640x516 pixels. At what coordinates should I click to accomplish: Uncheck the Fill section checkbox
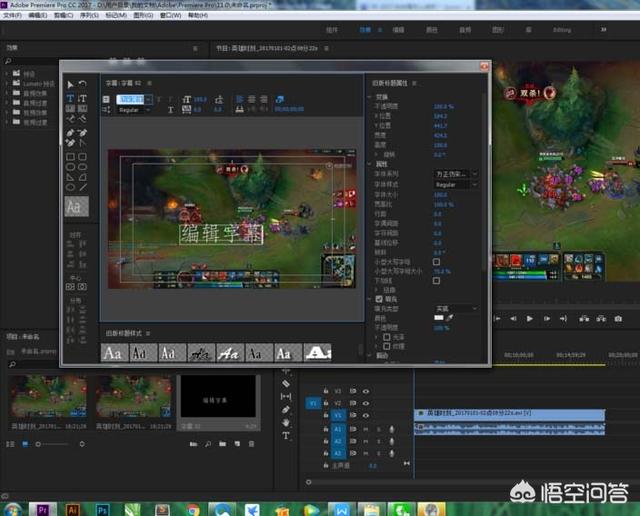(x=379, y=299)
